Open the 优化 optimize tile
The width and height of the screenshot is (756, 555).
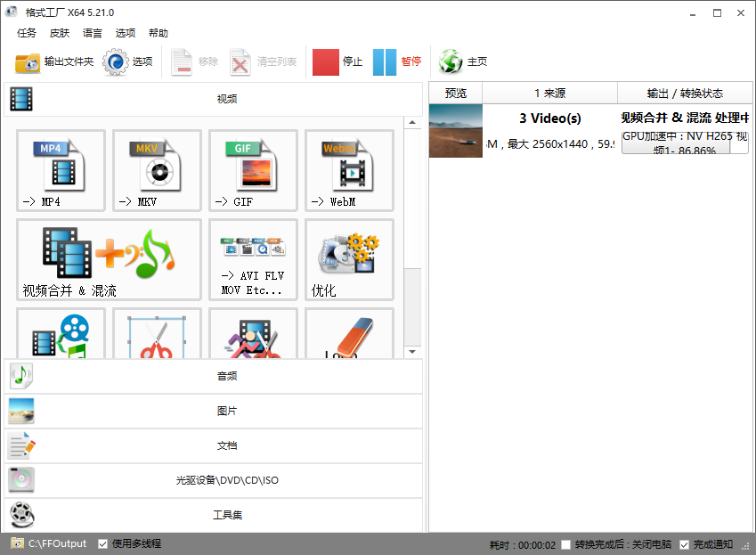(x=350, y=259)
